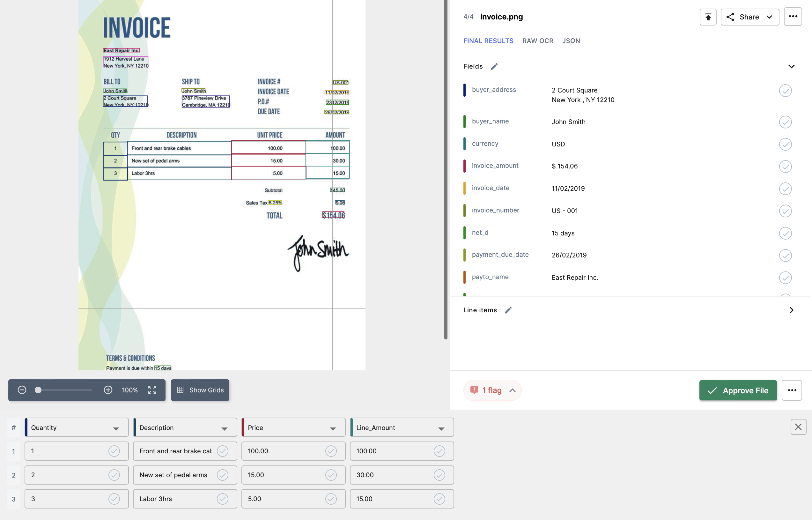Screen dimensions: 812x520
Task: Approve the invoice_amount field checkmark
Action: [786, 167]
